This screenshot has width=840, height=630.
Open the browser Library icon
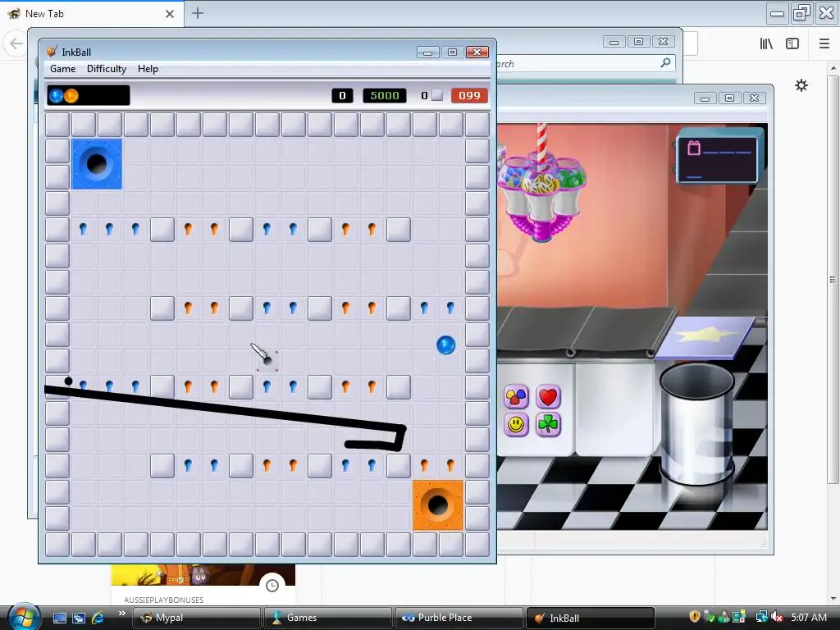[x=766, y=43]
